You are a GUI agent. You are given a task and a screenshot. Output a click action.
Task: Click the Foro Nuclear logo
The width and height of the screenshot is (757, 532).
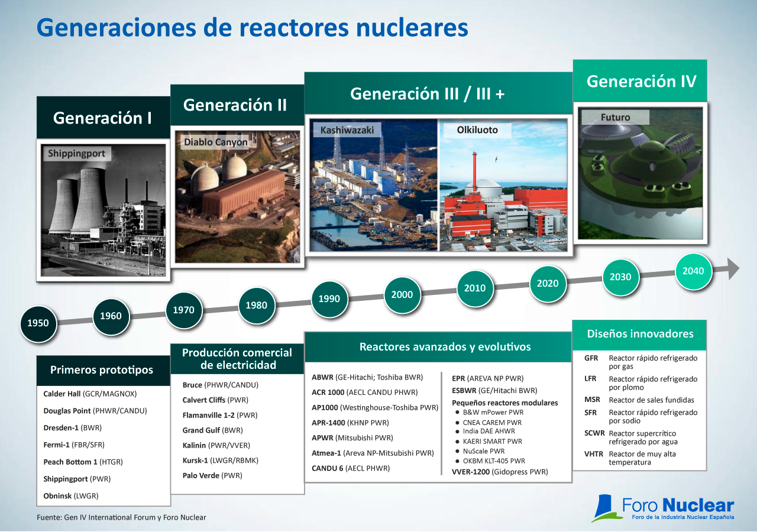click(664, 508)
